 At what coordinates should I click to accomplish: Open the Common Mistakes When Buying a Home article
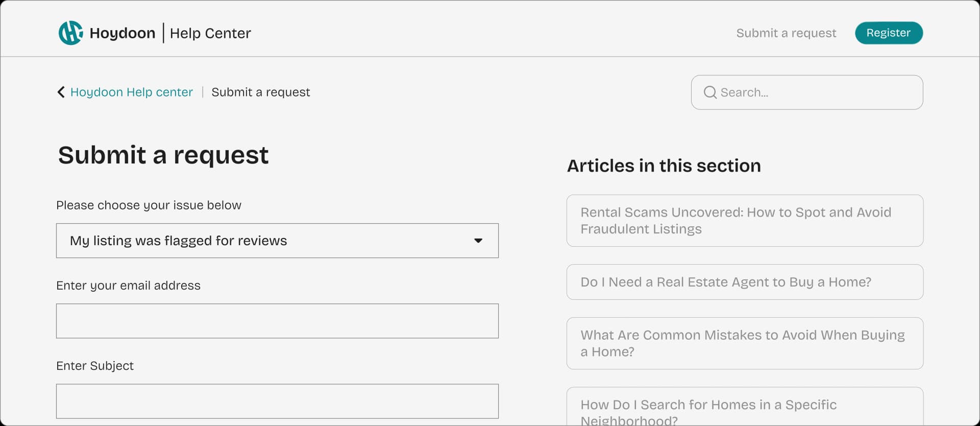[744, 343]
